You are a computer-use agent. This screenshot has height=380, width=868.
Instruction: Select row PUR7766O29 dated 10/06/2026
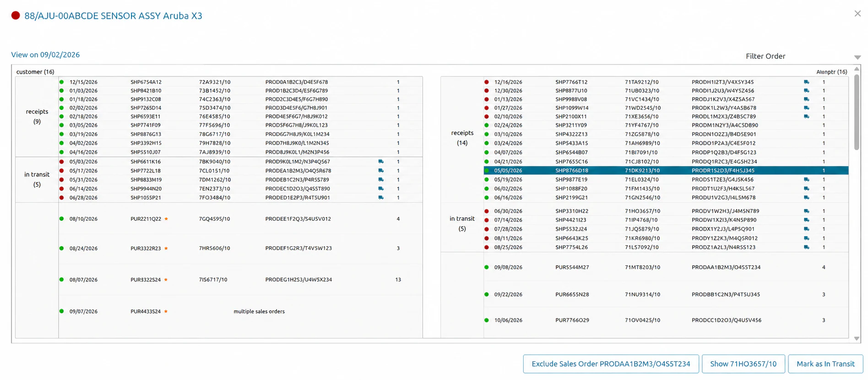(666, 320)
